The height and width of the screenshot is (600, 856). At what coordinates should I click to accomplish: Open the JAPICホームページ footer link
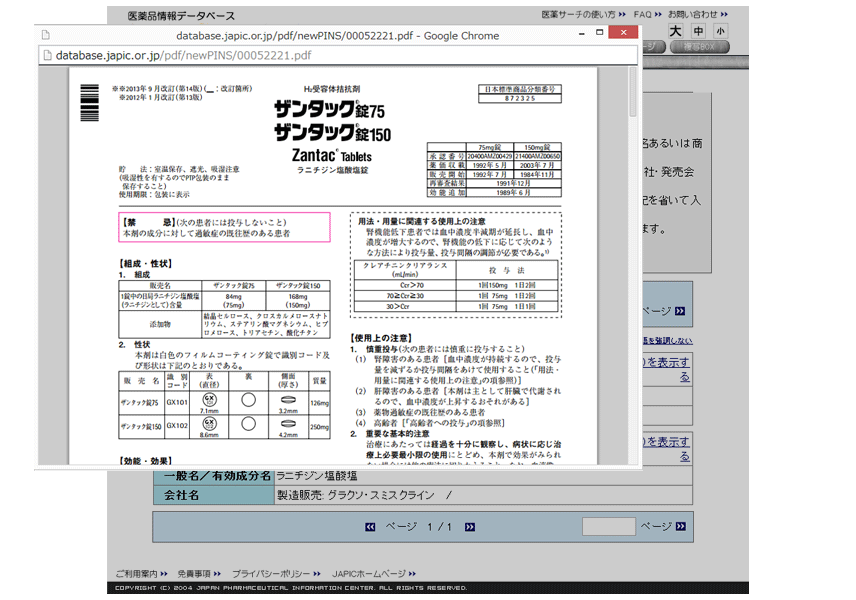tap(374, 574)
